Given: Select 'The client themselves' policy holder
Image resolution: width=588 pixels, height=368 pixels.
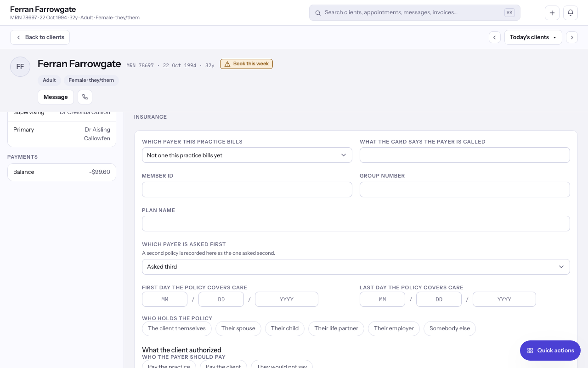Looking at the screenshot, I should 177,328.
